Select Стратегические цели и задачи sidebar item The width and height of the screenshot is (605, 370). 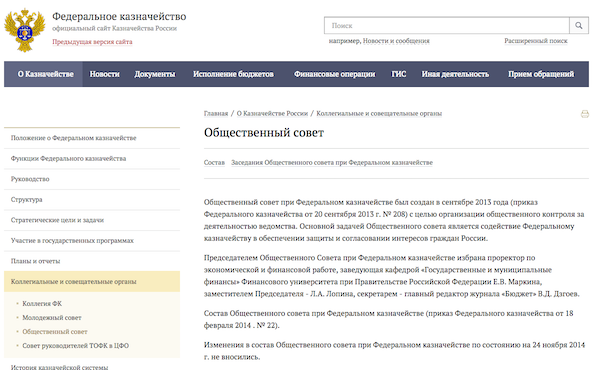(92, 220)
